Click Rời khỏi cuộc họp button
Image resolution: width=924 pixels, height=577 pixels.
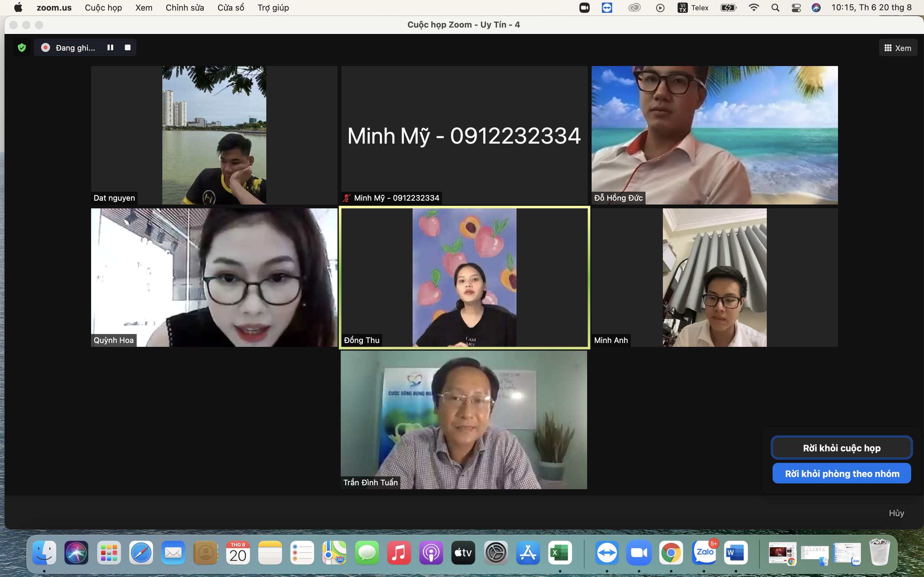click(842, 447)
